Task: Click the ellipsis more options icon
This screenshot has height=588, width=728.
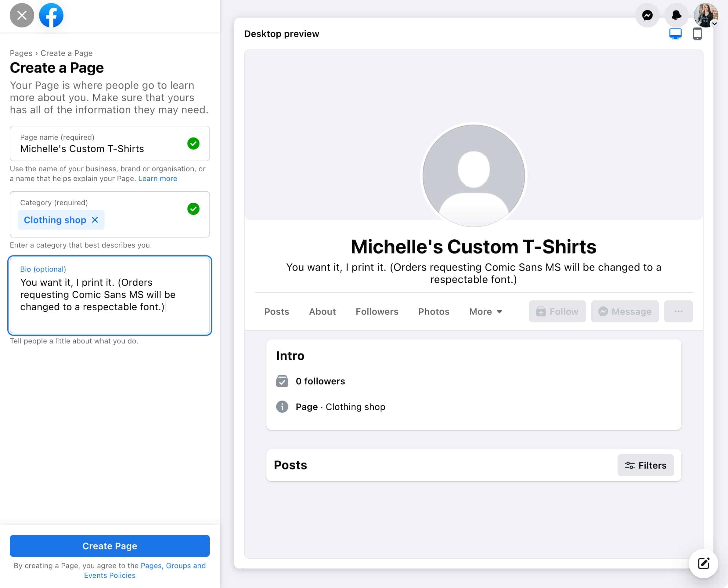Action: click(x=679, y=311)
